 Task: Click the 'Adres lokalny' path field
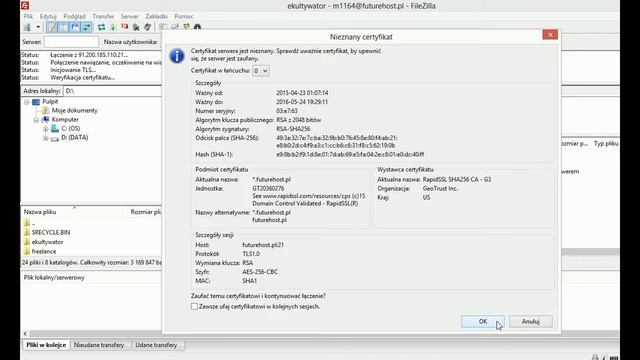click(112, 91)
